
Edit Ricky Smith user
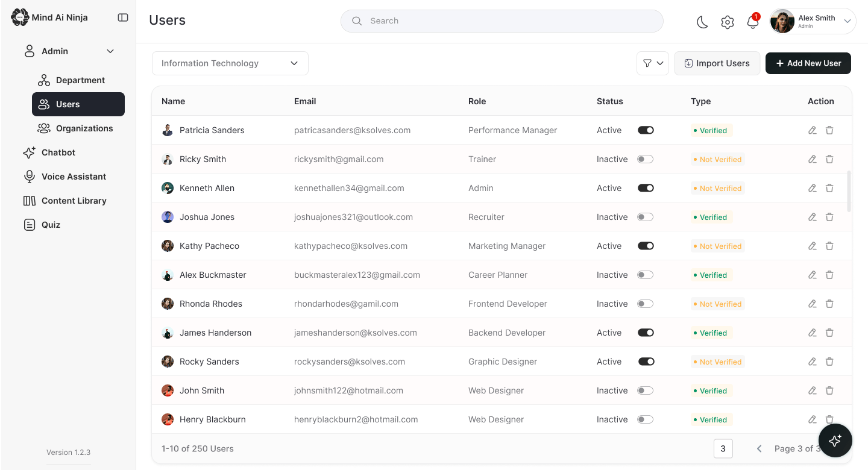click(x=813, y=159)
